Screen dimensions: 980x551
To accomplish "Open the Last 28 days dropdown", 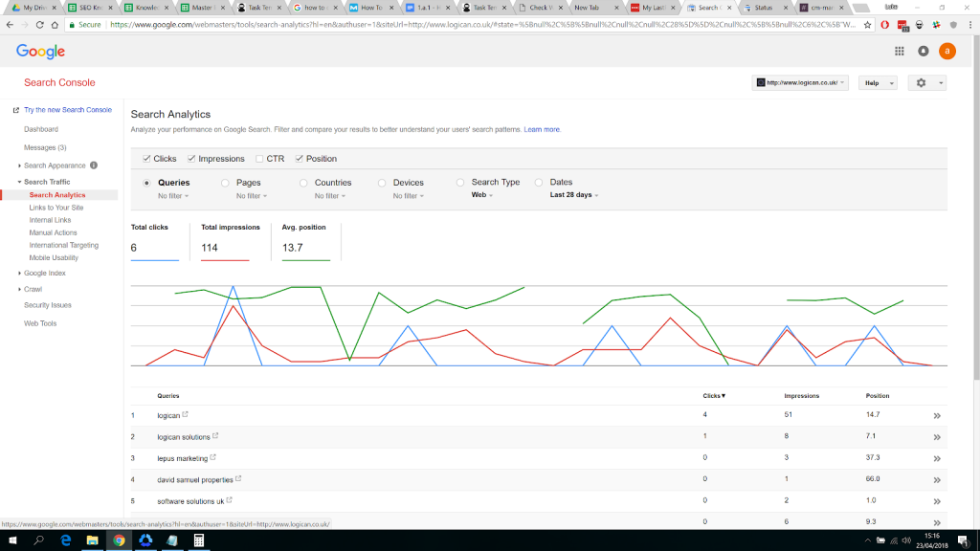I will 574,195.
